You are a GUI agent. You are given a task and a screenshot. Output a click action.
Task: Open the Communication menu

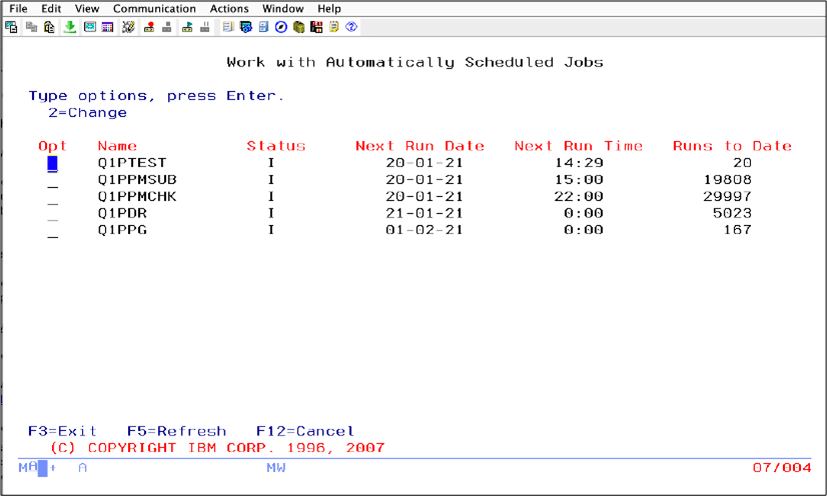click(x=154, y=9)
